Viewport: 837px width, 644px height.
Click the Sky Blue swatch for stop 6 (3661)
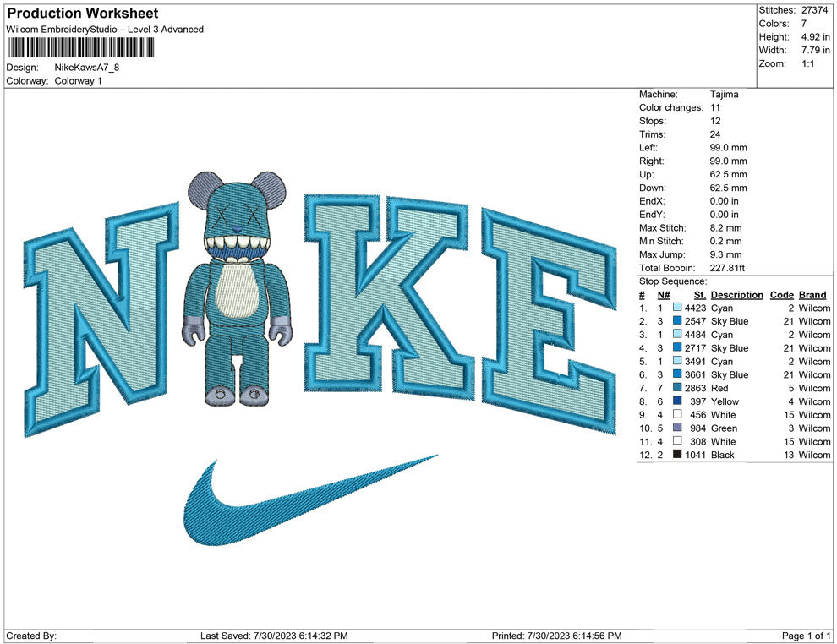[677, 374]
